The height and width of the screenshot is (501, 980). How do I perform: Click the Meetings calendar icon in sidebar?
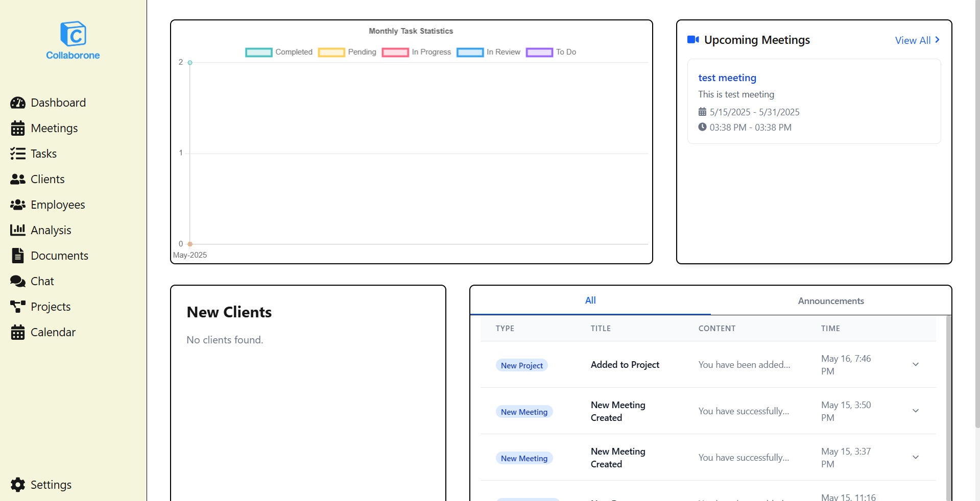click(x=18, y=128)
